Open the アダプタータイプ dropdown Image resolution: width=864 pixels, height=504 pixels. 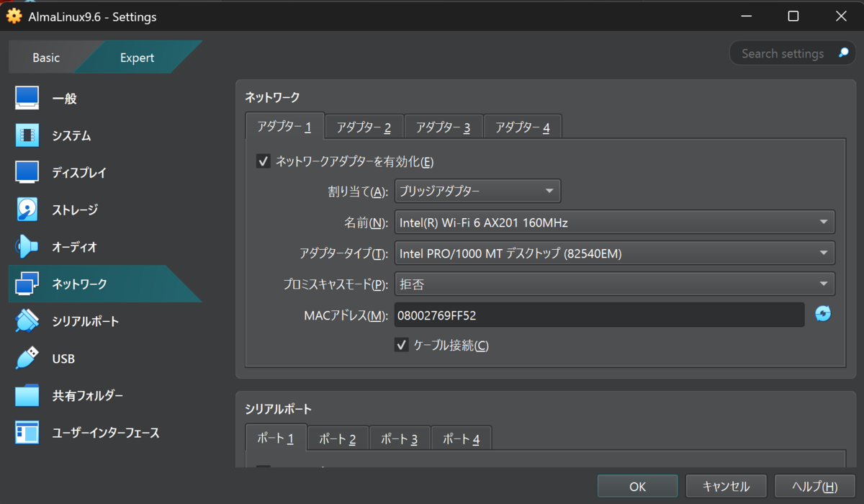(614, 253)
